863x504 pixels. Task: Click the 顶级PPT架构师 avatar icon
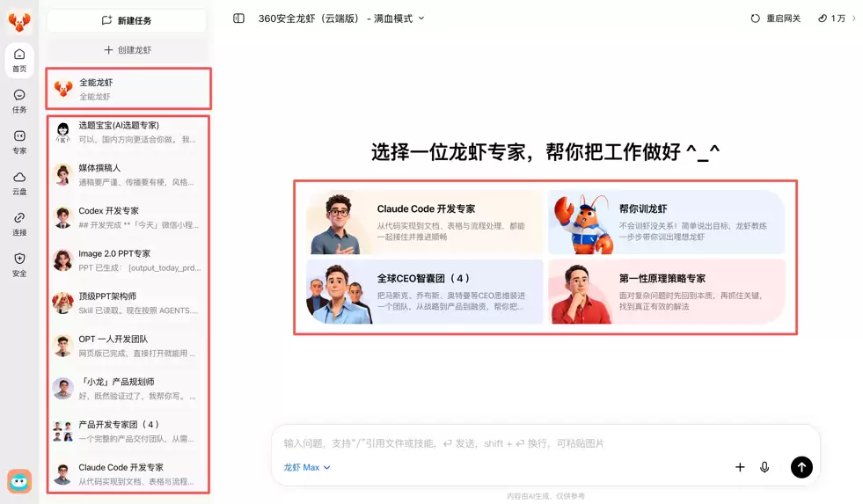(62, 303)
